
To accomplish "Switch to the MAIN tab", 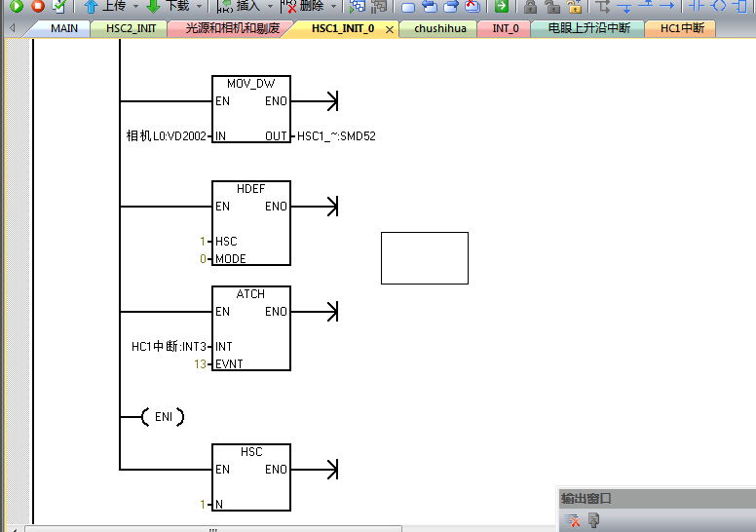I will coord(63,28).
